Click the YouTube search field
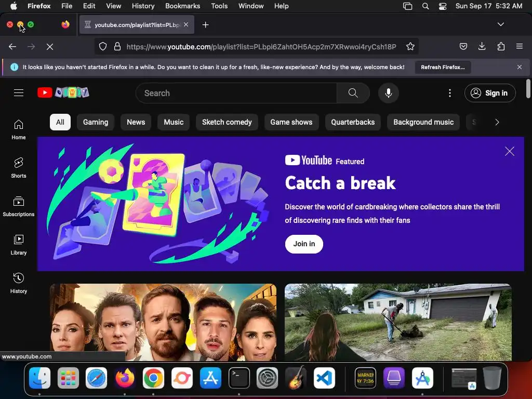This screenshot has height=399, width=532. click(x=236, y=93)
